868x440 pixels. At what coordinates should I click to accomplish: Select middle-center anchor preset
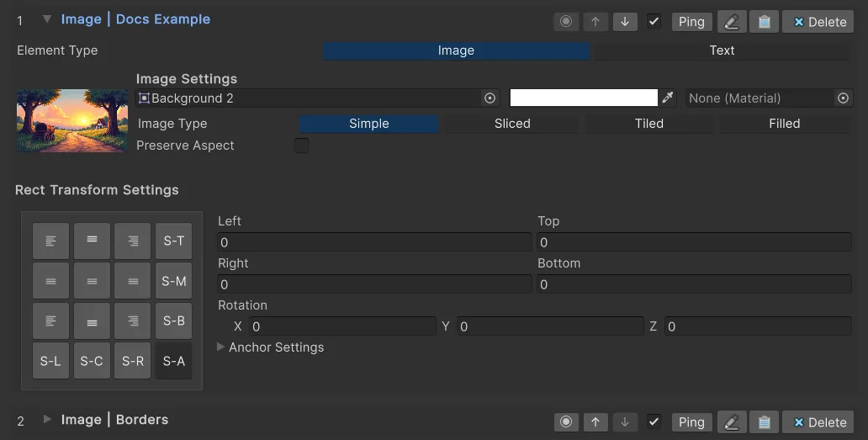tap(92, 281)
